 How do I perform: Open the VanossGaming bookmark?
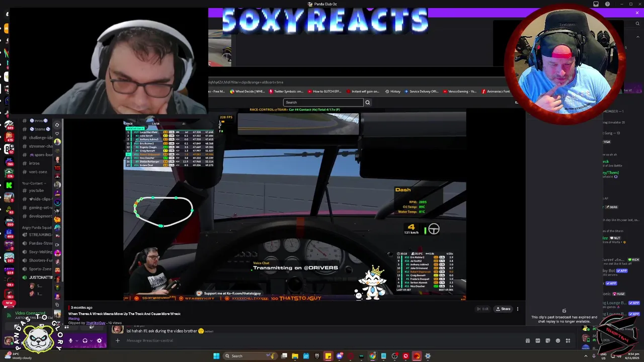pos(459,92)
